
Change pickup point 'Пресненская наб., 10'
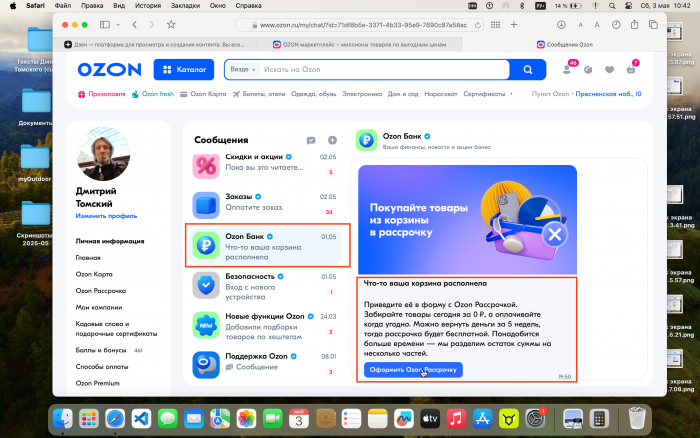[608, 94]
